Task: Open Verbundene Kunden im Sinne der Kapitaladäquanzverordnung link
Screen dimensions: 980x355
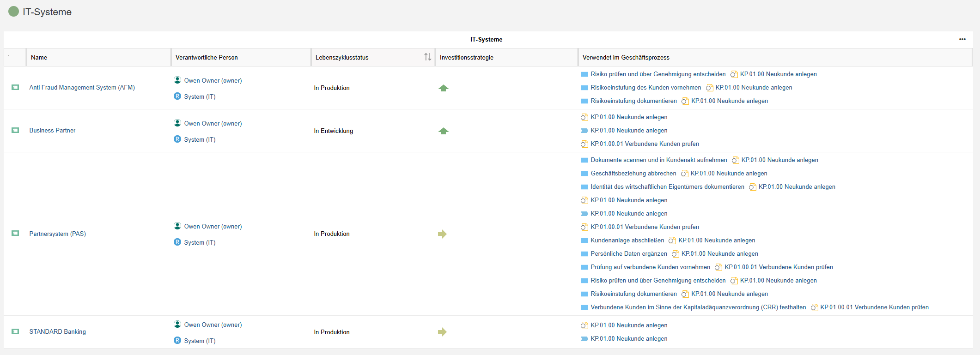Action: 698,307
